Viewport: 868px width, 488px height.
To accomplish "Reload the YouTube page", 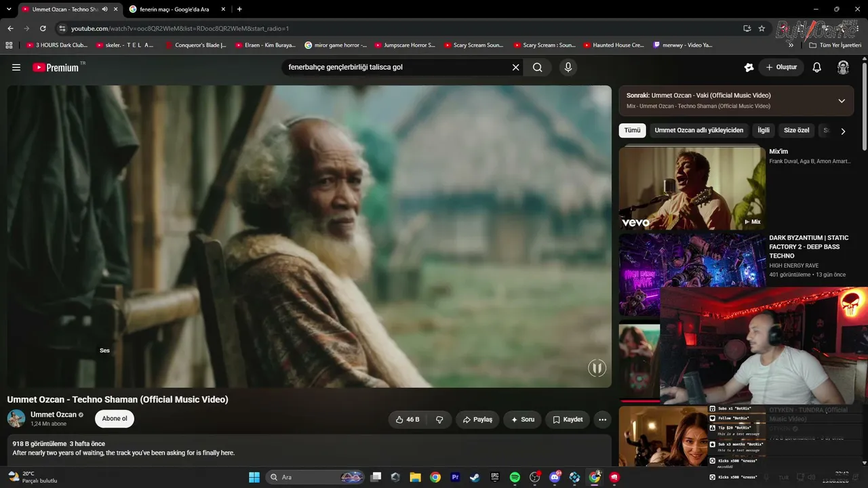I will (43, 28).
